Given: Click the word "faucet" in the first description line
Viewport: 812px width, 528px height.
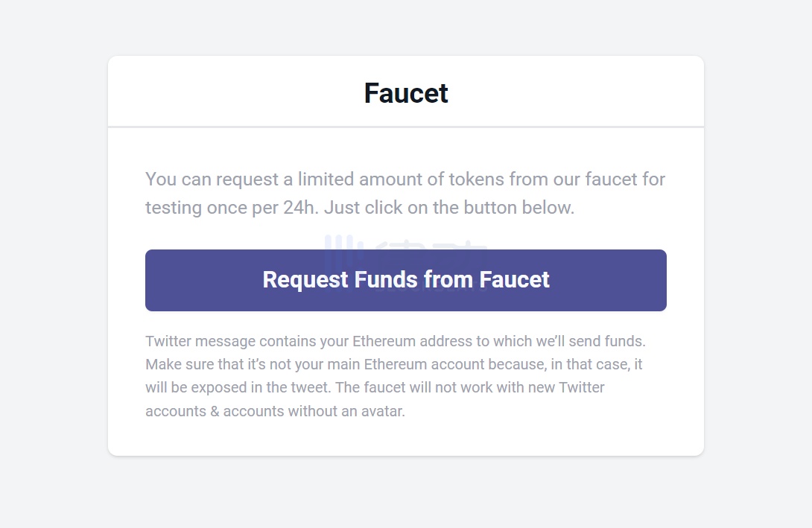Looking at the screenshot, I should pyautogui.click(x=611, y=179).
